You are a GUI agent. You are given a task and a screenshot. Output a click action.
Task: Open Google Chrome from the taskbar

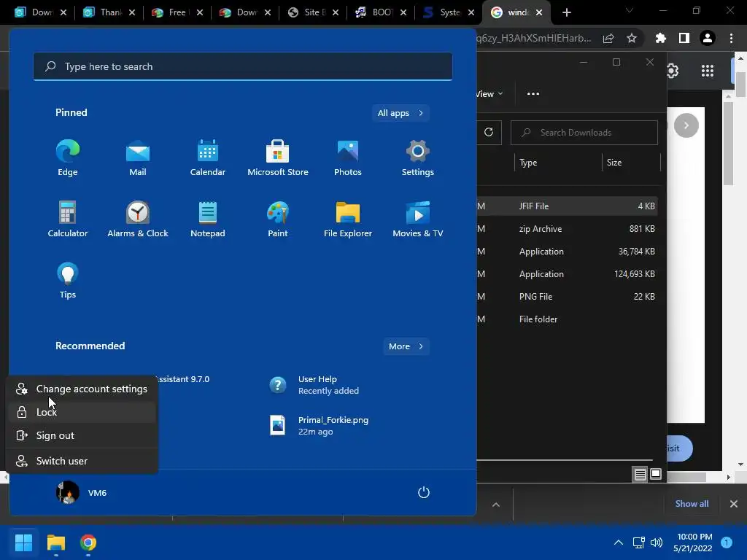click(88, 542)
